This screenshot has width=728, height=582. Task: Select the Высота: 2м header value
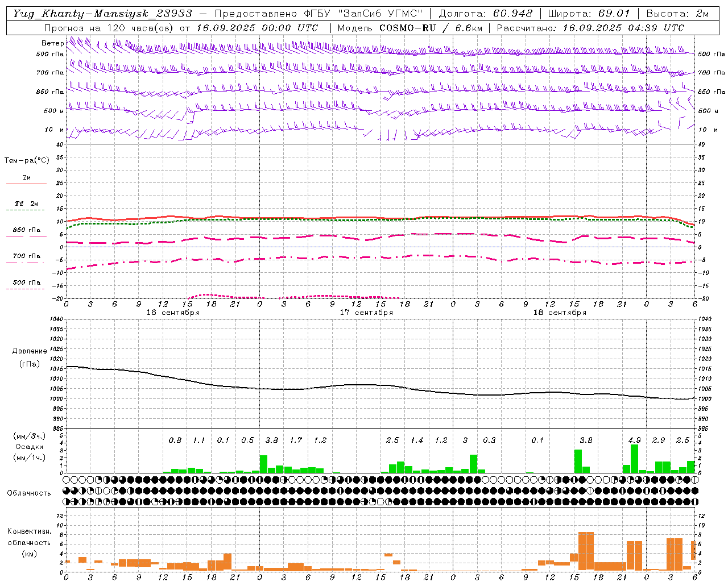click(677, 14)
